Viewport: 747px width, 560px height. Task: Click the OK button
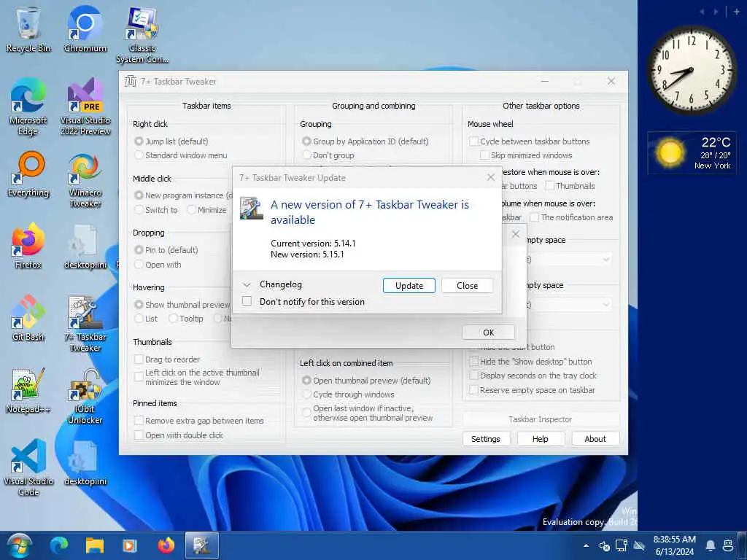tap(488, 332)
